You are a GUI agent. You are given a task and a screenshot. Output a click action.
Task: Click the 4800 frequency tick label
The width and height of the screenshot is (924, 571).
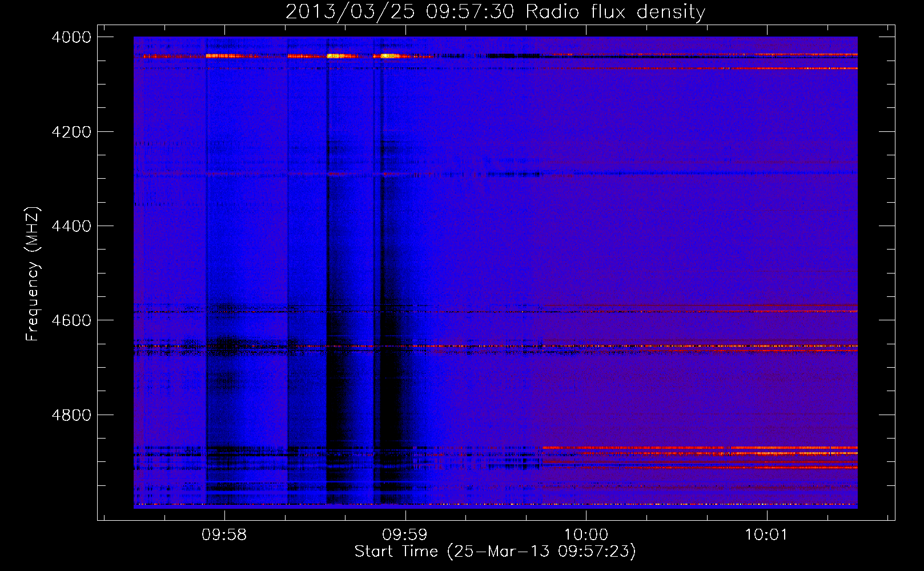[x=71, y=415]
